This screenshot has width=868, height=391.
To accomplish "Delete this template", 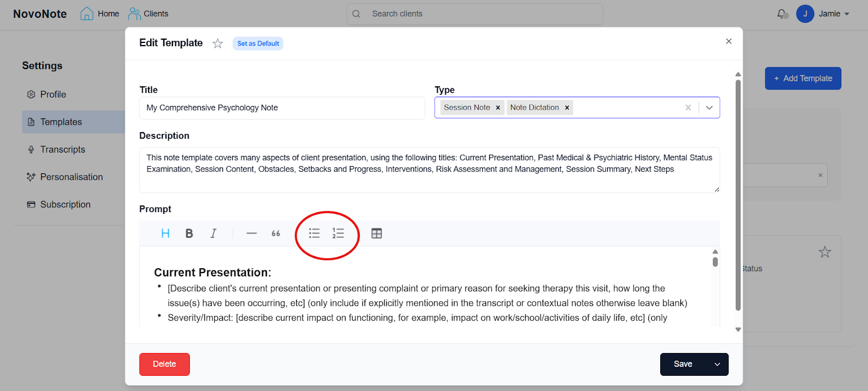I will tap(164, 364).
